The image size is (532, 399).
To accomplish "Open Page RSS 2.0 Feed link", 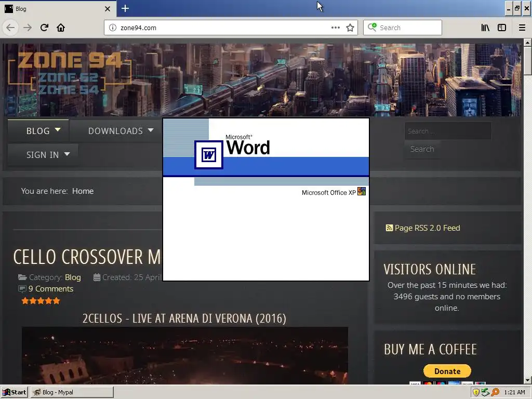I will [427, 228].
